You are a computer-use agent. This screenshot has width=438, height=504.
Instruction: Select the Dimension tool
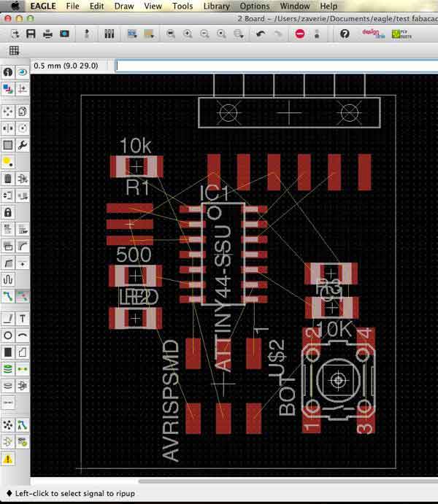click(x=8, y=403)
